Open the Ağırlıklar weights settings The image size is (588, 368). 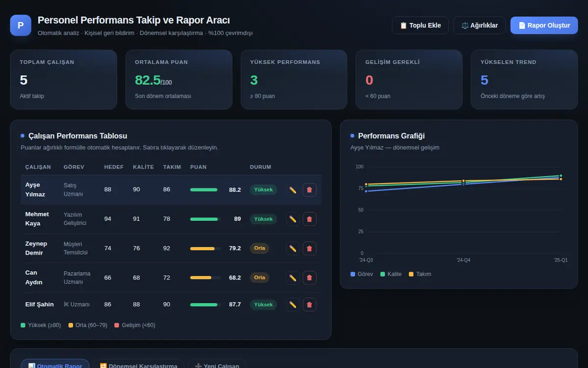click(480, 26)
